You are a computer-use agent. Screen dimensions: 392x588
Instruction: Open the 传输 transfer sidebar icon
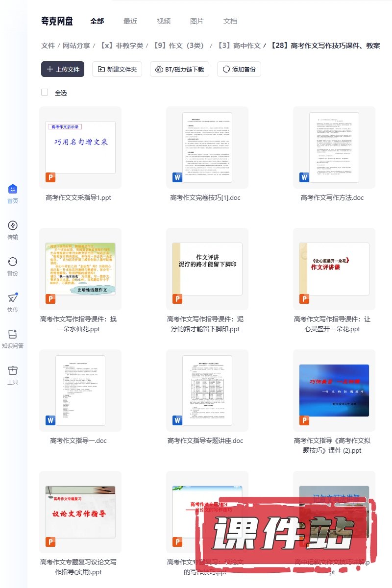[x=13, y=225]
